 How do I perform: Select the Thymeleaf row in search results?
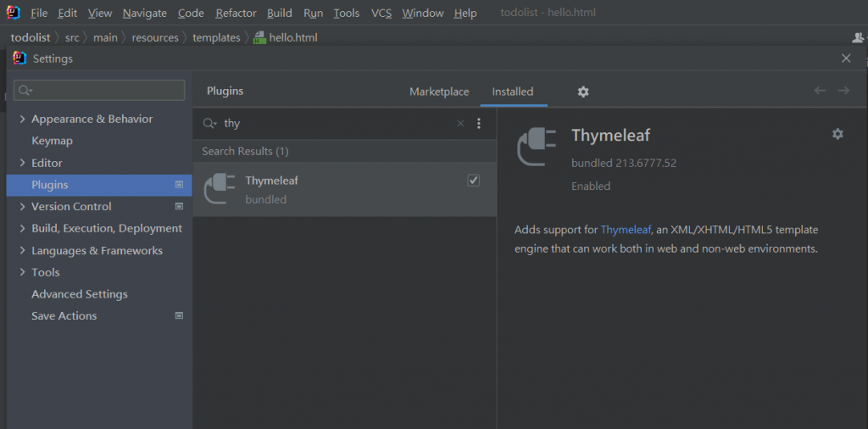[344, 189]
